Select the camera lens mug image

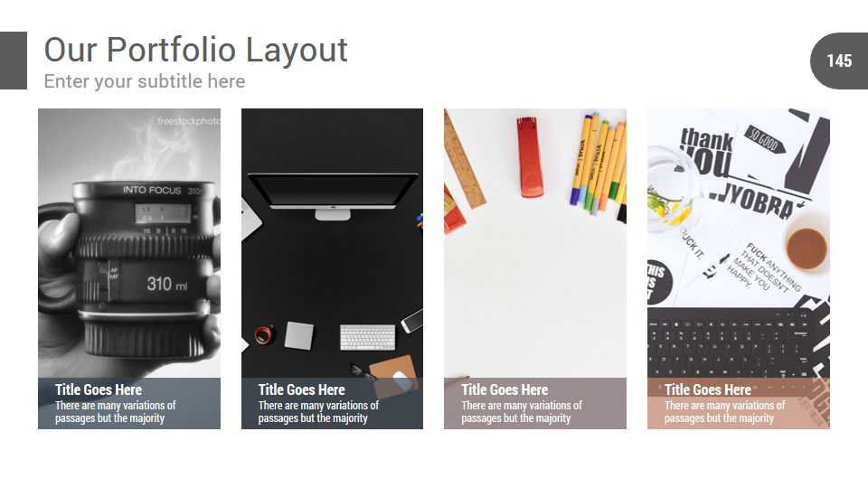click(x=129, y=243)
